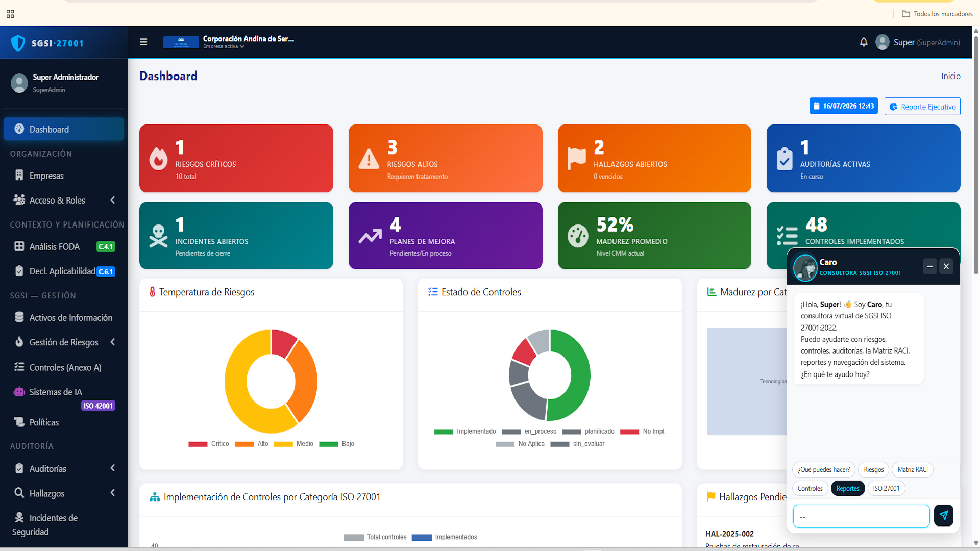Select the ¿Qué puedes hacer? chat suggestion
This screenshot has width=980, height=551.
(x=824, y=469)
